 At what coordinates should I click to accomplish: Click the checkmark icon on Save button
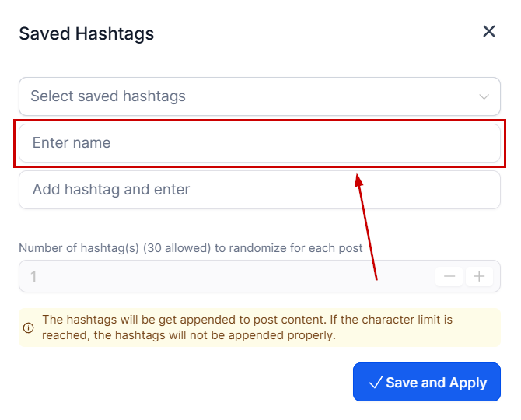click(x=375, y=383)
